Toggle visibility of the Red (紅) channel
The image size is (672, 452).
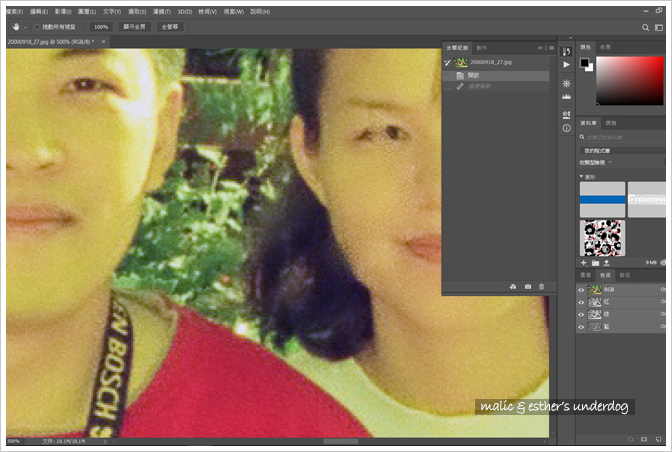581,302
